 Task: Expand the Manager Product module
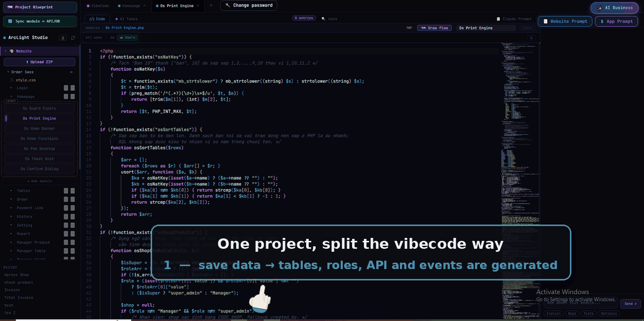click(x=11, y=242)
